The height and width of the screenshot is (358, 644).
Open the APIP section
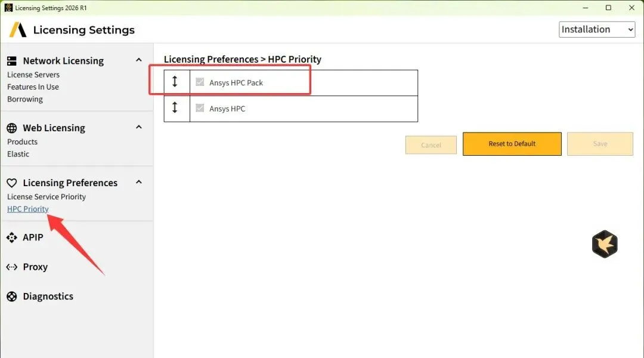[33, 237]
